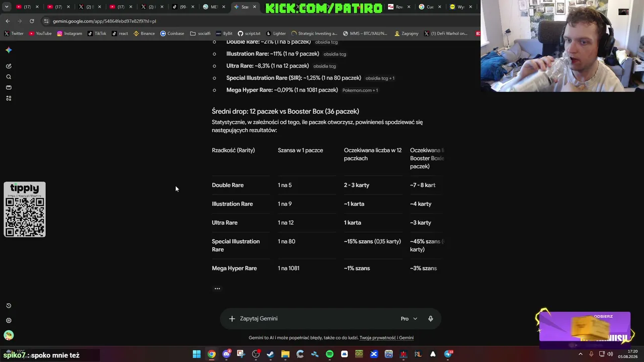Screen dimensions: 644x362
Task: View site information icon in address bar
Action: pyautogui.click(x=46, y=21)
